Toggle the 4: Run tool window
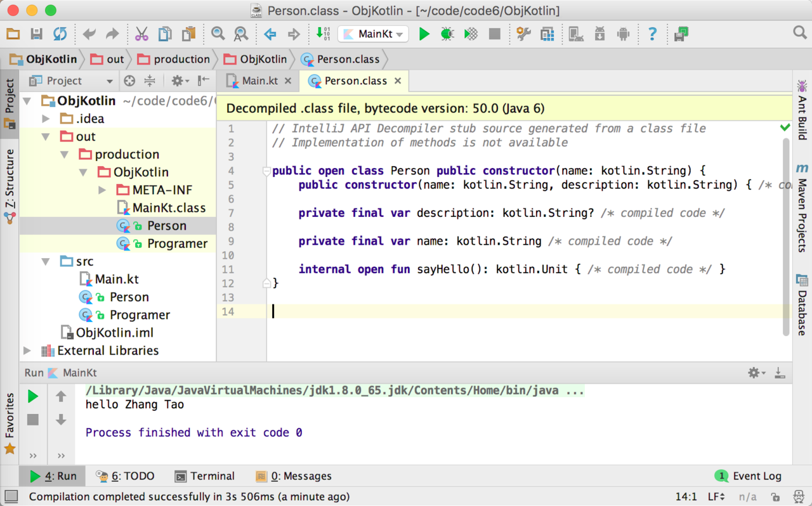 pyautogui.click(x=53, y=476)
